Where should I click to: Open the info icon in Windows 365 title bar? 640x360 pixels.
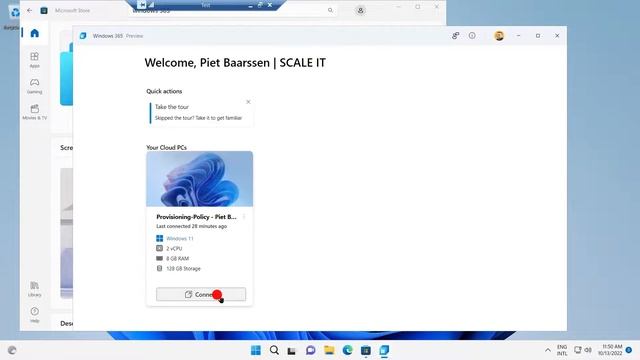click(x=472, y=36)
